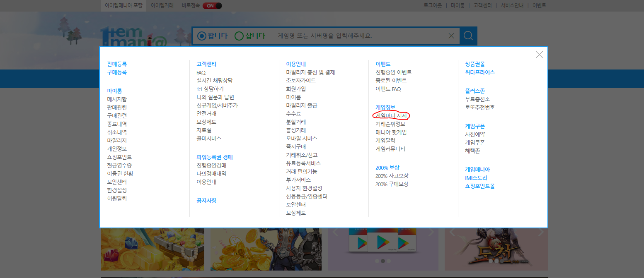Open 마일리지 출금 link
The image size is (644, 278).
(301, 105)
